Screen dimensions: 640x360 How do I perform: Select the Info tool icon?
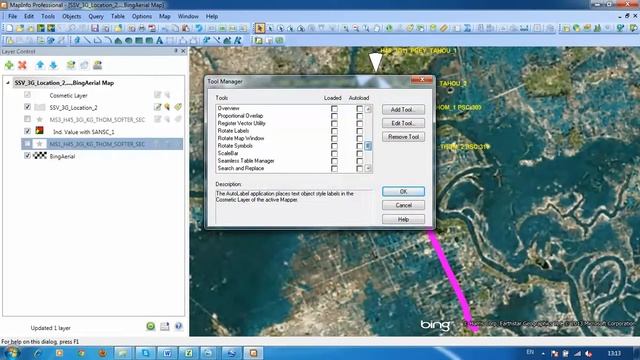(389, 28)
